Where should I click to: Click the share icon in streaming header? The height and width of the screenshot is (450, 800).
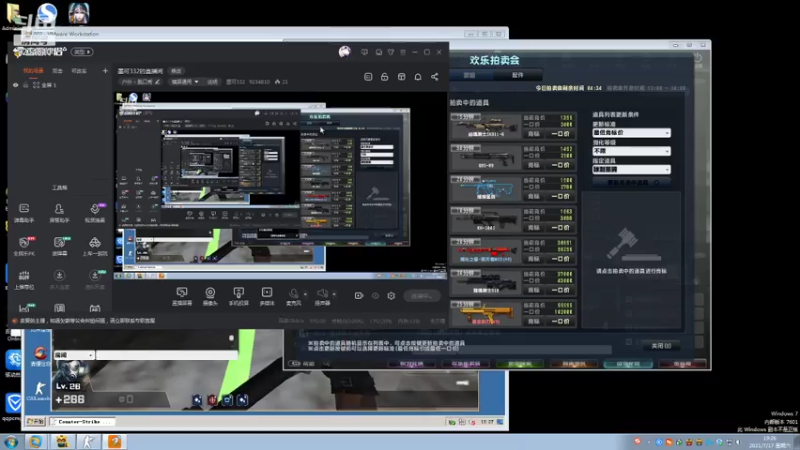tap(435, 77)
